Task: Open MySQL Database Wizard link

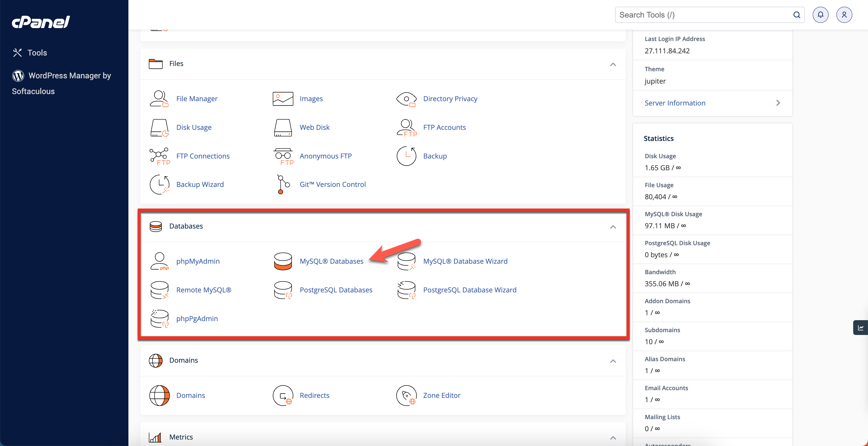Action: click(465, 261)
